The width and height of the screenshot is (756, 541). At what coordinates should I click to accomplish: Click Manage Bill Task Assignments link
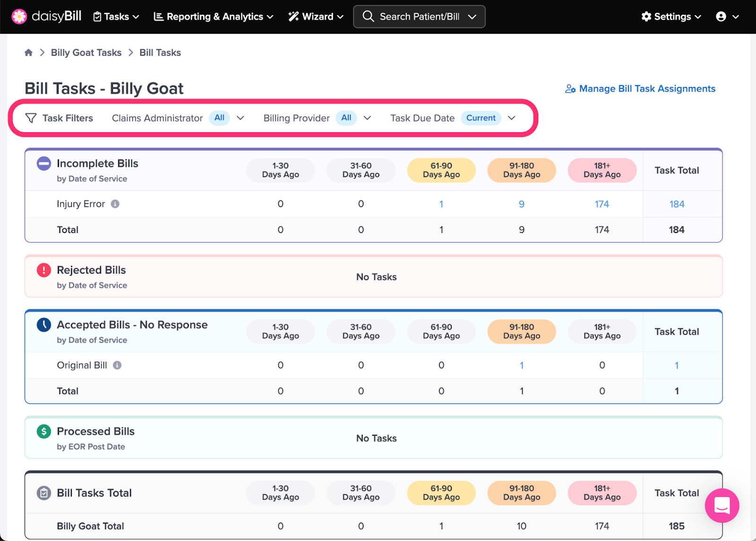pyautogui.click(x=640, y=89)
